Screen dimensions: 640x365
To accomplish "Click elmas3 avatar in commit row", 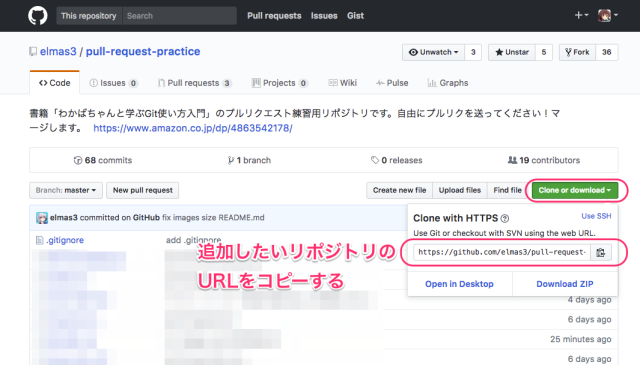I will [x=42, y=218].
